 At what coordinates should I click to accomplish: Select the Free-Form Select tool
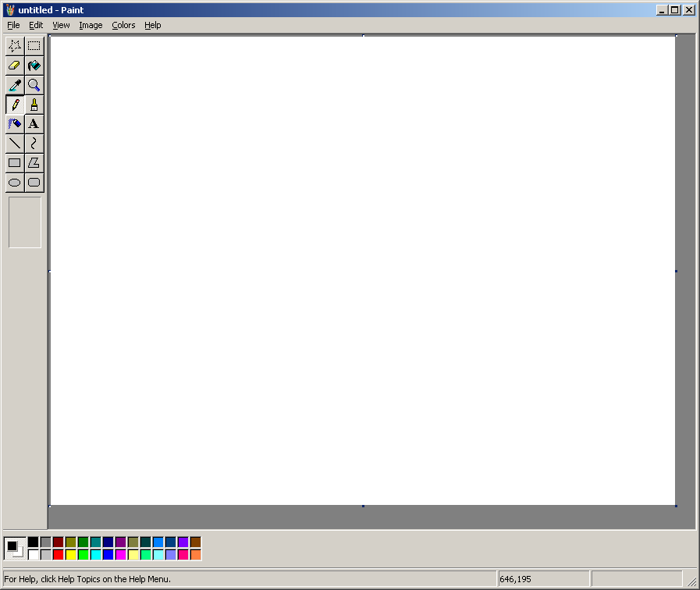click(15, 45)
